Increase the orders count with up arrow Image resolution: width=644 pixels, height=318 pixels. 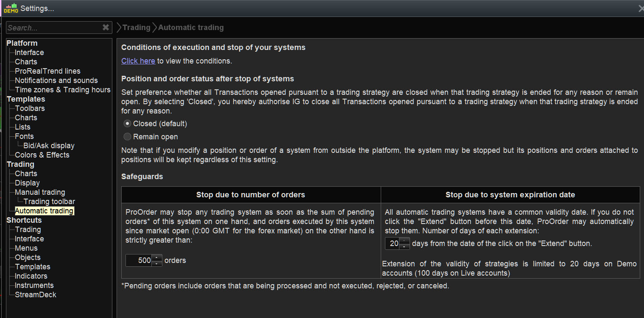157,257
